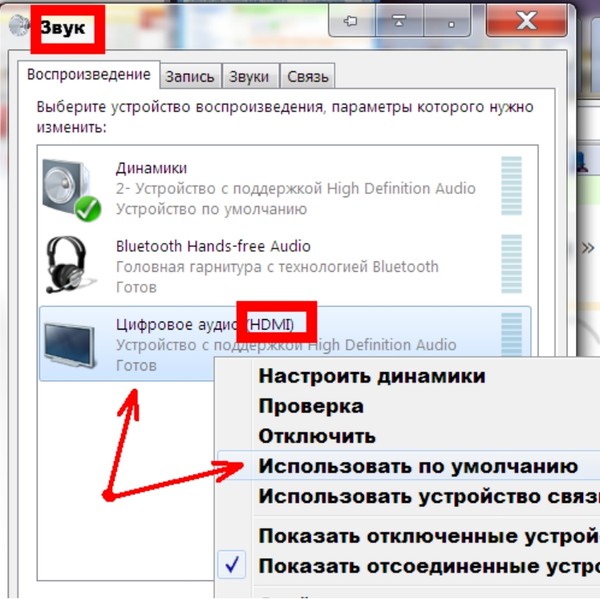Screen dimensions: 600x599
Task: Click the pin button in title bar
Action: [x=352, y=21]
